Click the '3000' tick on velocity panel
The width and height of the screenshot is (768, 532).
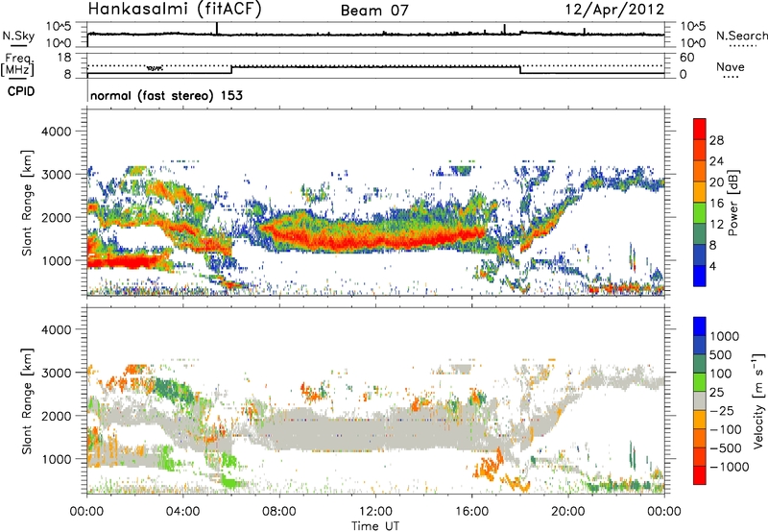56,373
